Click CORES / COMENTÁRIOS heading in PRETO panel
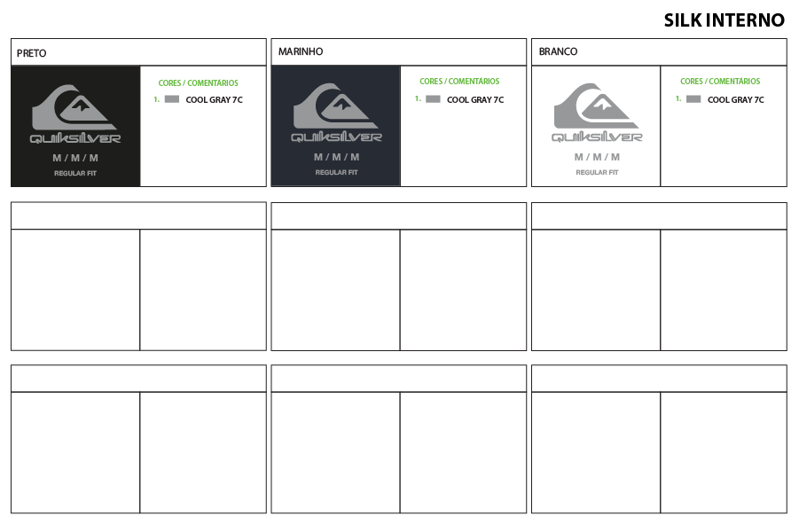Image resolution: width=799 pixels, height=532 pixels. pyautogui.click(x=198, y=82)
